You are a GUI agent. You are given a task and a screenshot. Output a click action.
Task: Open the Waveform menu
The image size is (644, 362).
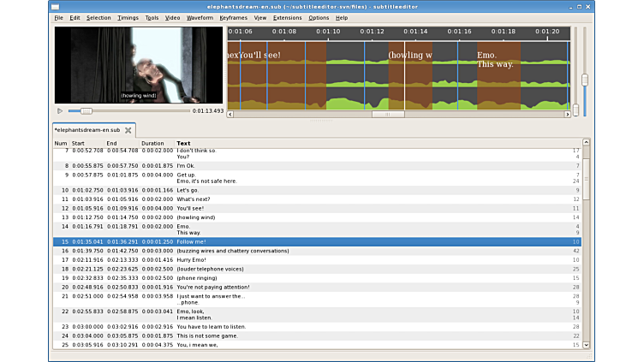(200, 17)
